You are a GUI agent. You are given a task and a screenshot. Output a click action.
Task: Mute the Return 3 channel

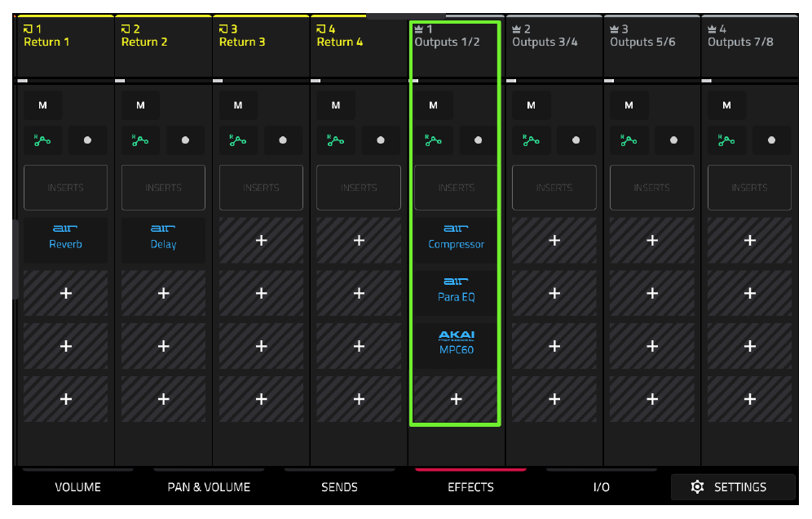[x=238, y=105]
